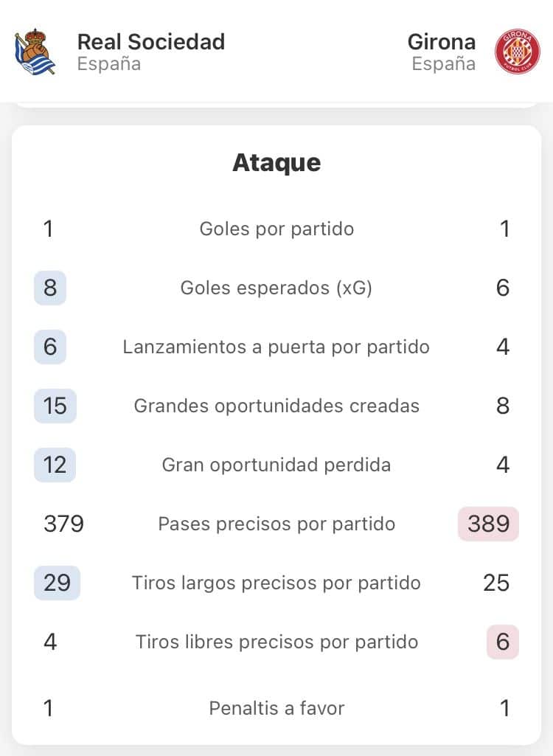
Task: Tap Real Sociedad's highlighted xG value 8
Action: [50, 288]
